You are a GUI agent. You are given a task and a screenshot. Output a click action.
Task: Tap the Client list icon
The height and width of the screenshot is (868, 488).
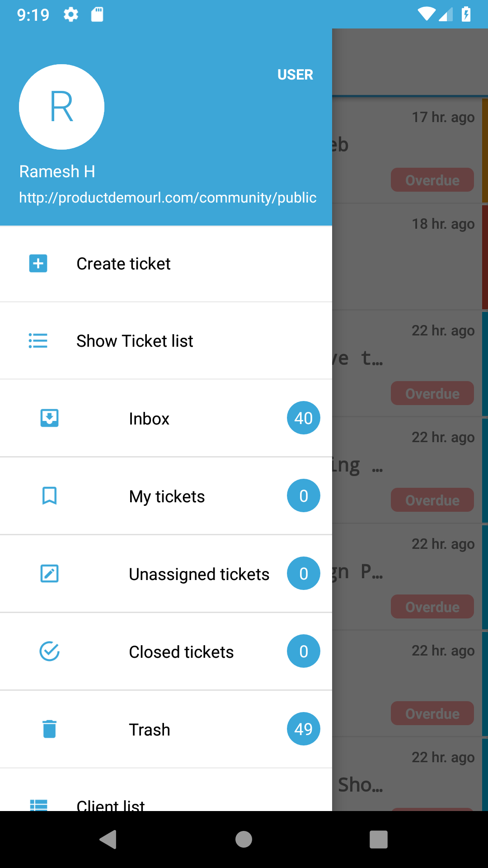[x=38, y=805]
